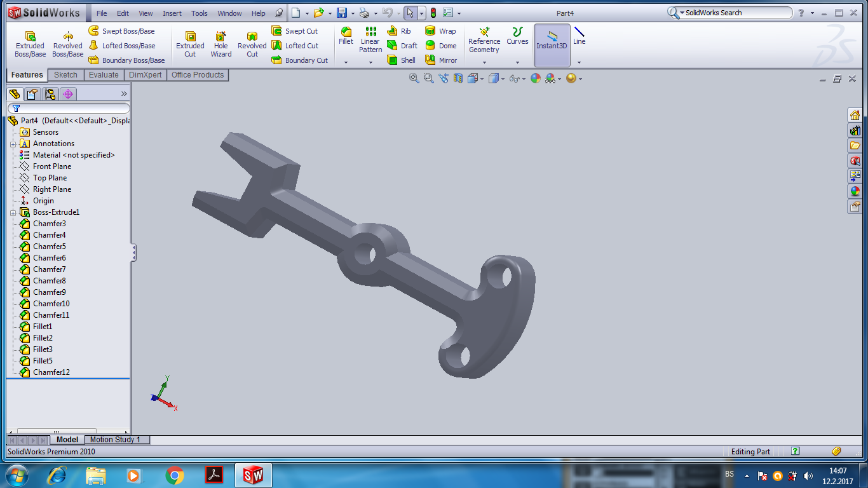Screen dimensions: 868x488
Task: Select Chamfer12 in the feature tree
Action: tap(51, 372)
